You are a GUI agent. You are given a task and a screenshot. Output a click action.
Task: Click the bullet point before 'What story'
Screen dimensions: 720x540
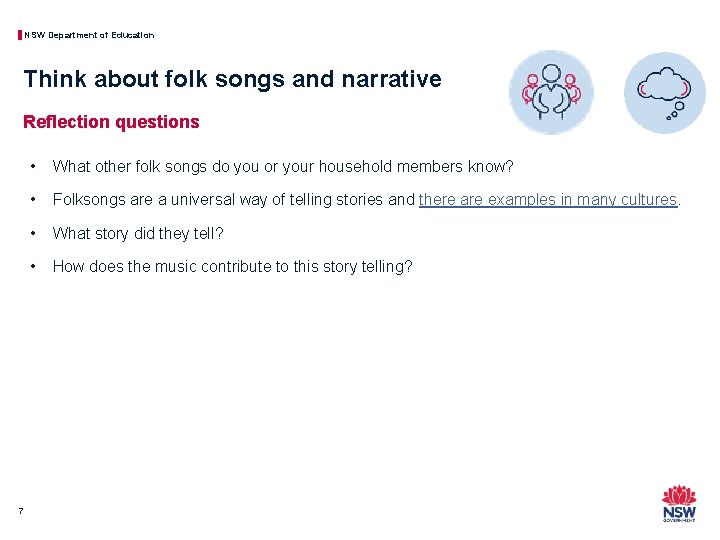click(x=33, y=233)
